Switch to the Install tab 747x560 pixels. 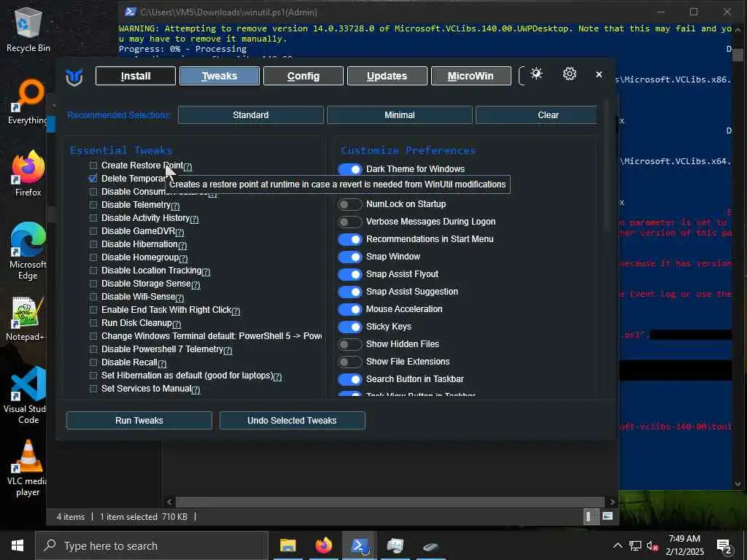(x=136, y=76)
